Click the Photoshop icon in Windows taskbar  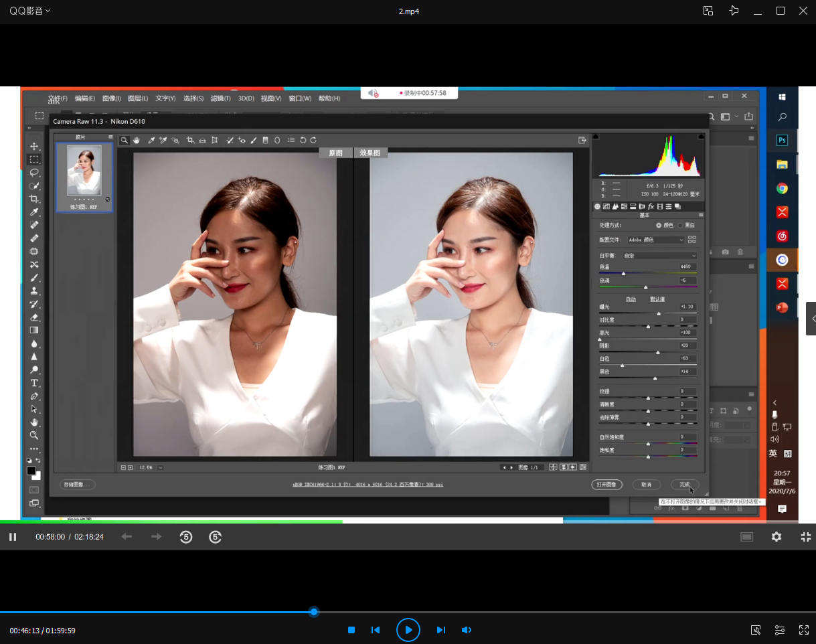pyautogui.click(x=781, y=141)
